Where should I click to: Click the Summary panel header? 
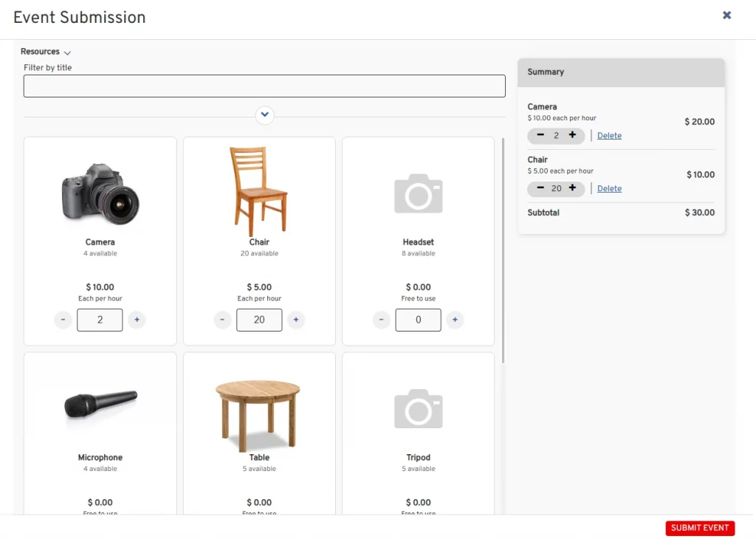tap(621, 72)
